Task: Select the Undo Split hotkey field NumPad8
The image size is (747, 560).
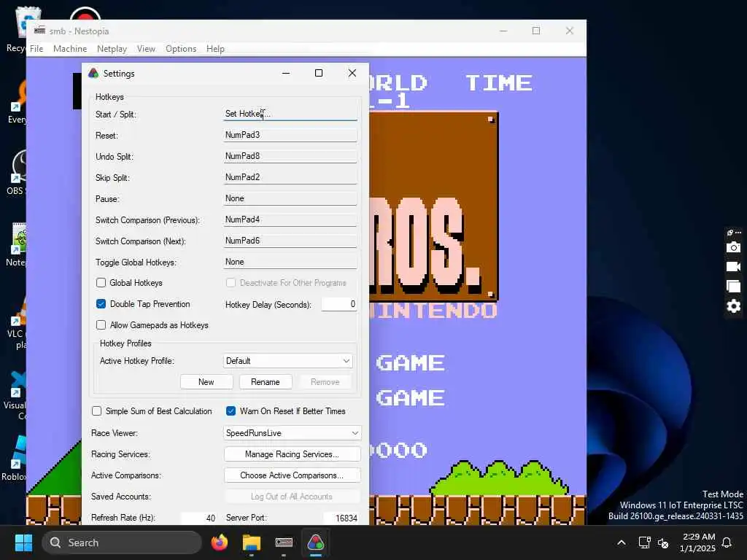Action: point(290,156)
